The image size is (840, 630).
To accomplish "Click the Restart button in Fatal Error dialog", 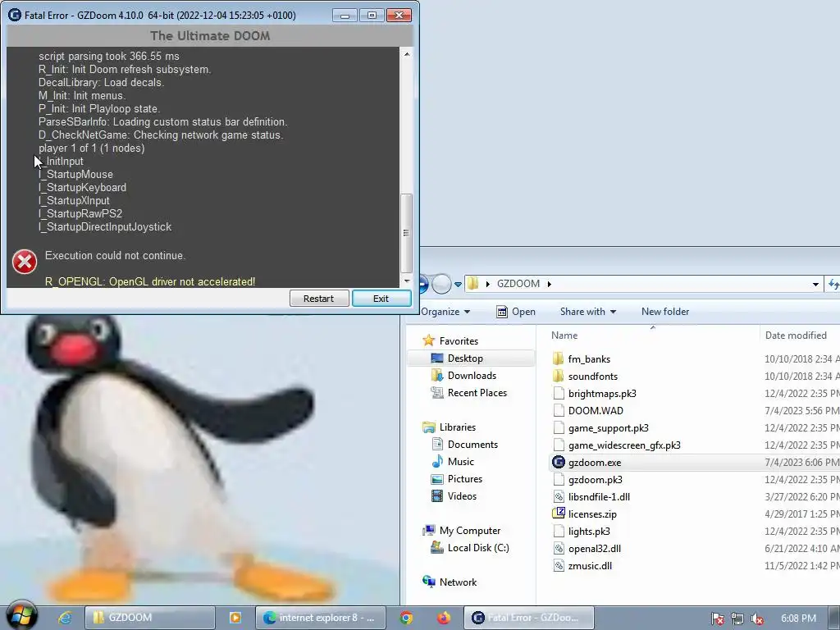I will pos(319,299).
